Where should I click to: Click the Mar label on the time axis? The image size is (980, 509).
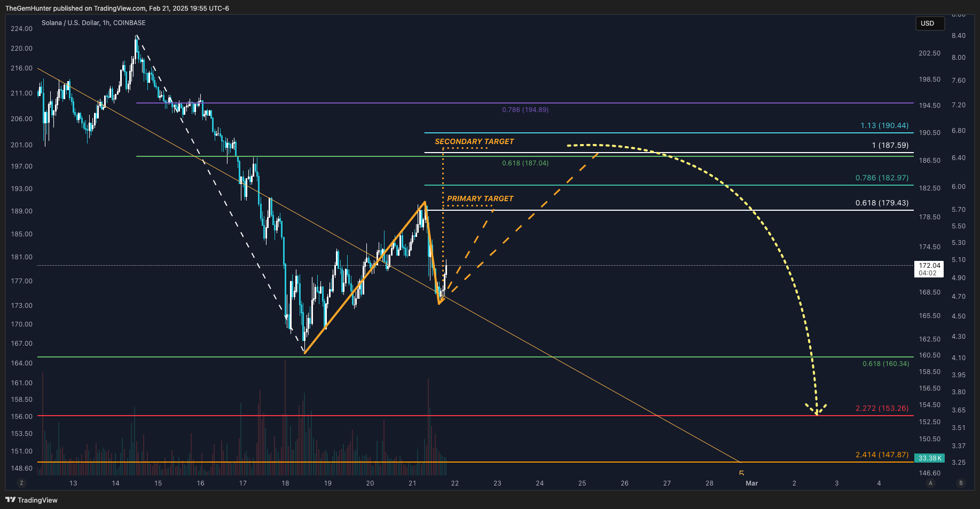(x=751, y=483)
